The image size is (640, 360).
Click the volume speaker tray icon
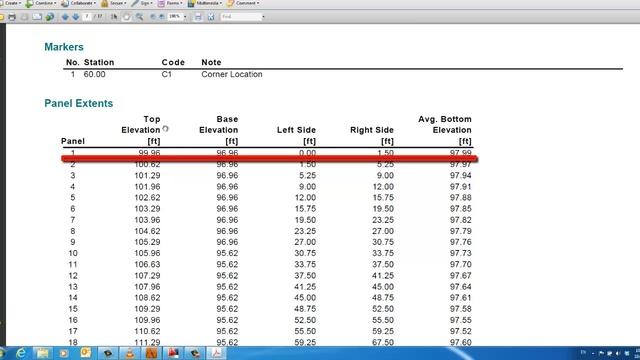tap(618, 353)
